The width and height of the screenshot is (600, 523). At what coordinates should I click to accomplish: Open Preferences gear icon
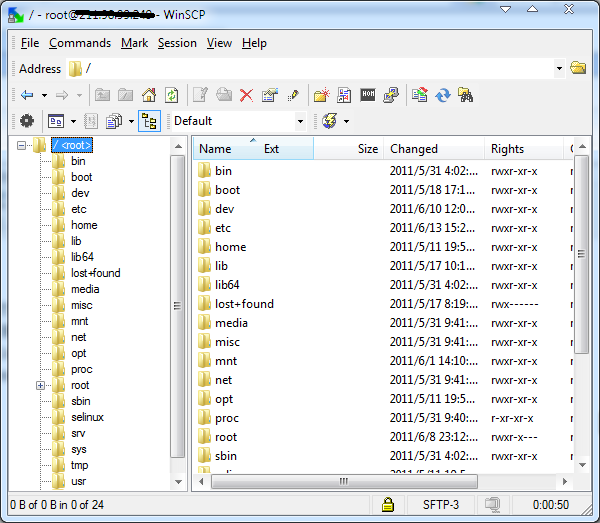pyautogui.click(x=26, y=121)
